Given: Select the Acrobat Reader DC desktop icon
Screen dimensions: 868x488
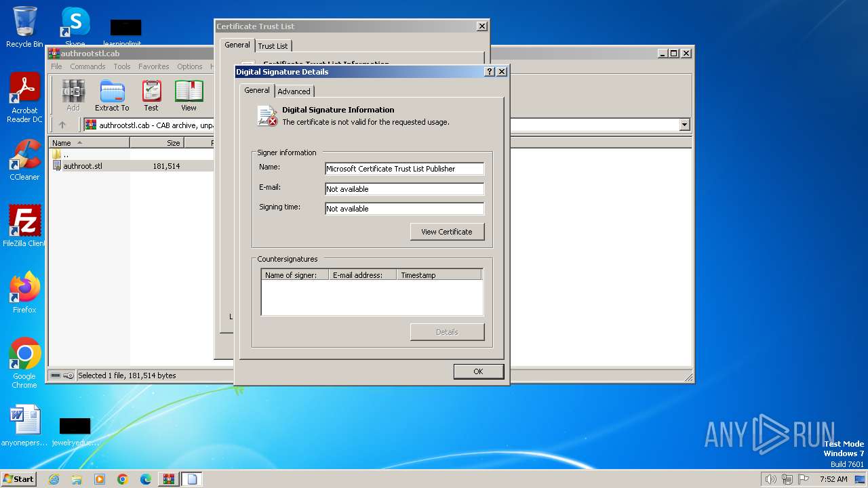Looking at the screenshot, I should 24,98.
